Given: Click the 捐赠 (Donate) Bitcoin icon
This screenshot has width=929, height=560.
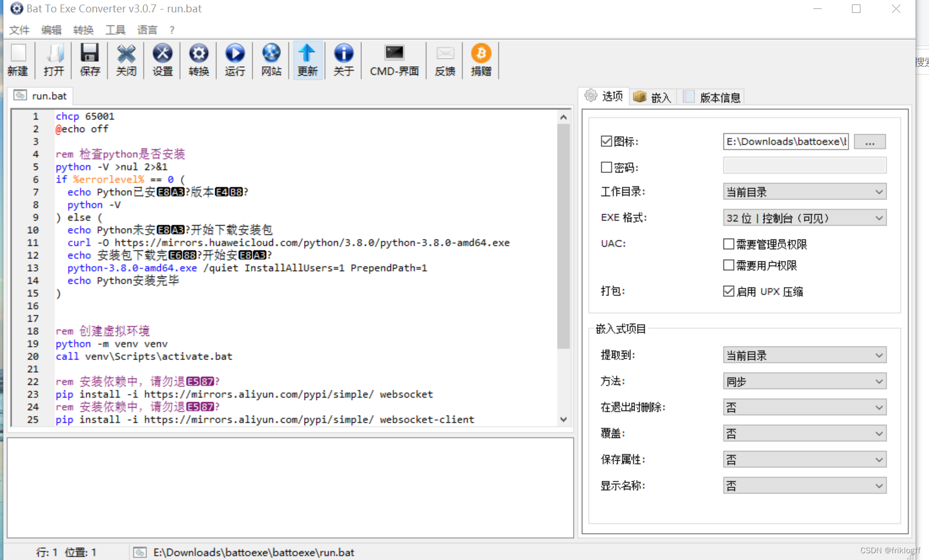Looking at the screenshot, I should 481,60.
